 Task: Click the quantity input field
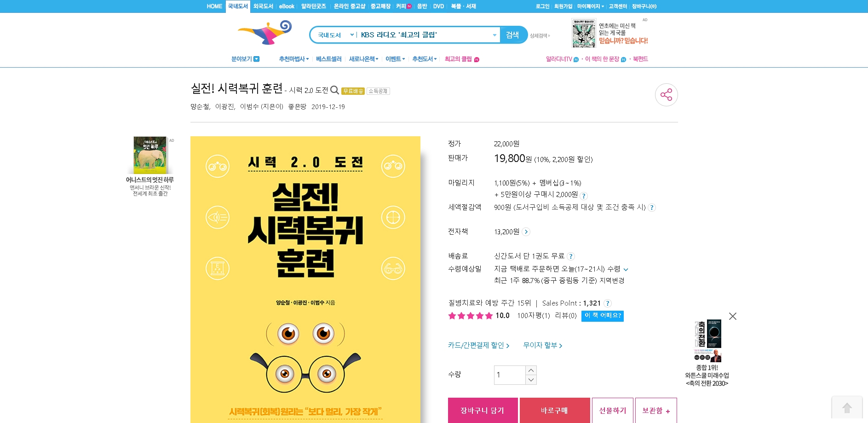pos(510,375)
